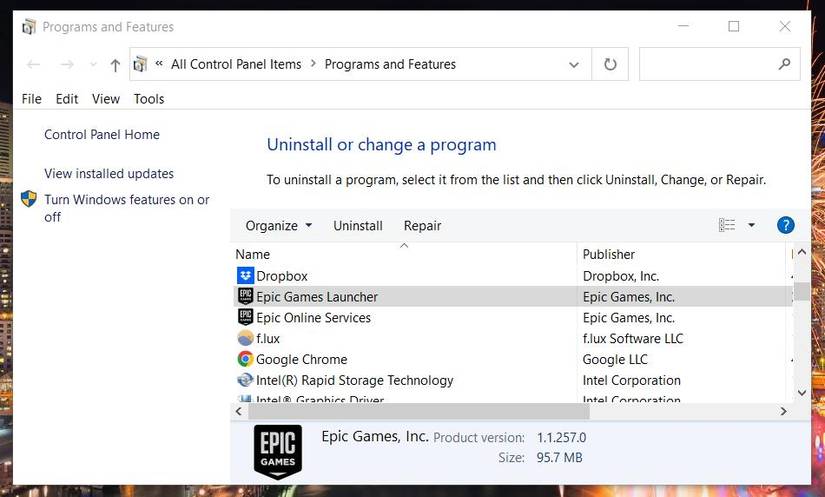The width and height of the screenshot is (825, 497).
Task: Click the horizontal scrollbar thumb
Action: [419, 411]
